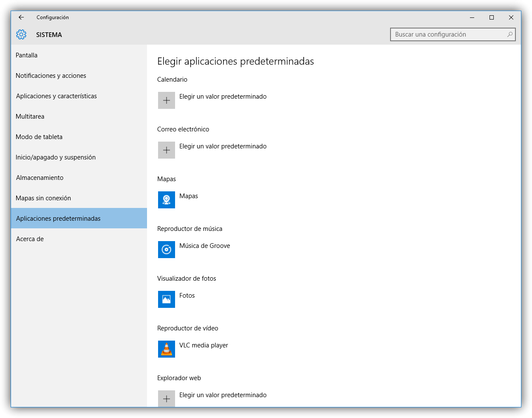This screenshot has width=532, height=418.
Task: Click the Música de Groove icon
Action: [167, 250]
